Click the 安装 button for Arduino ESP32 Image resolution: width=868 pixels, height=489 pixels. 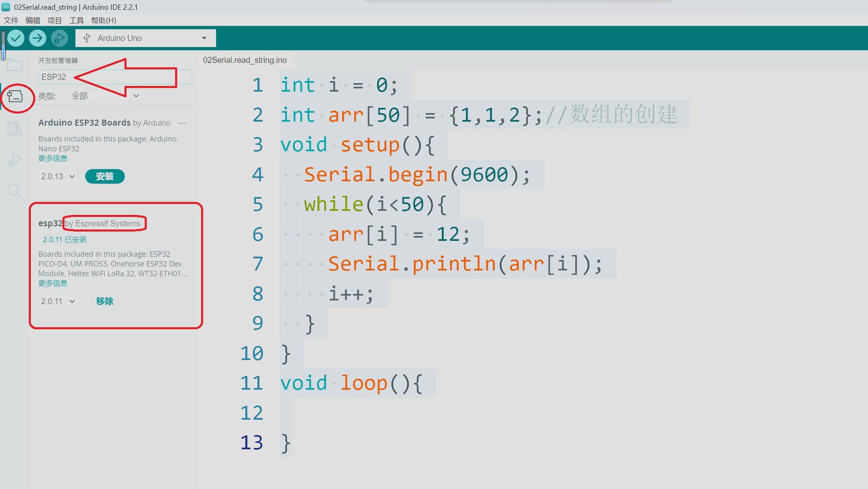[x=105, y=176]
